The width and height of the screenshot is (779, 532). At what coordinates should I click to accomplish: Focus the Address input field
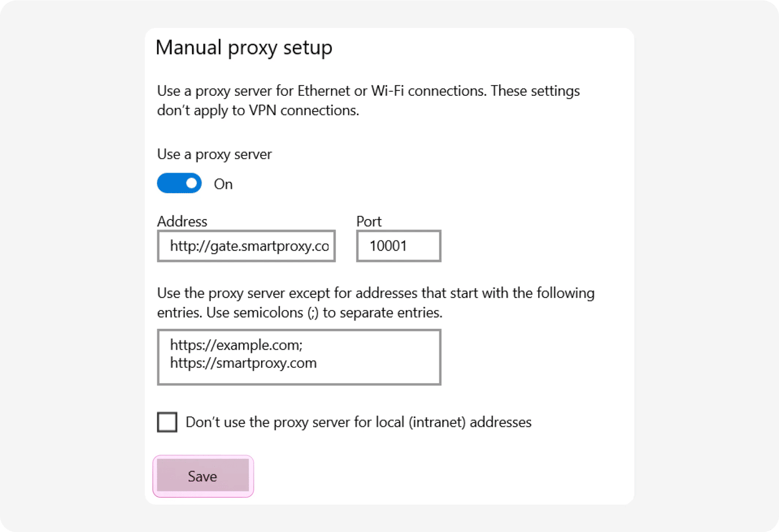tap(246, 246)
